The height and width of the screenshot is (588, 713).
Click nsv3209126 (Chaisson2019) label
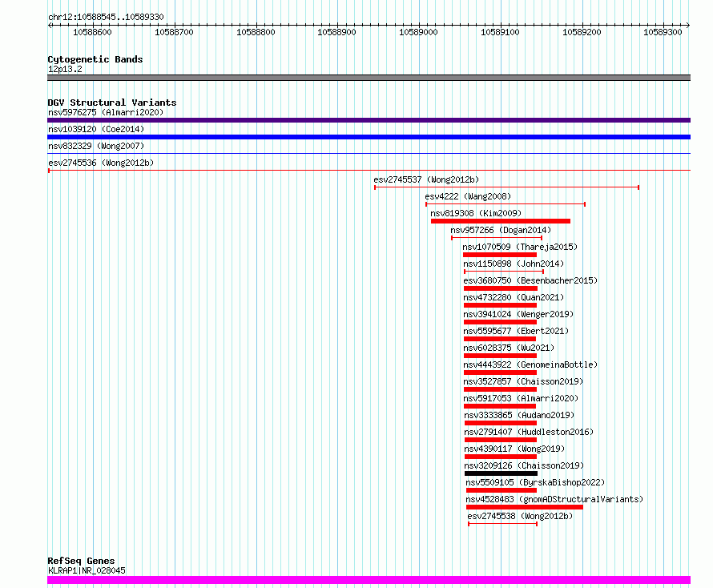click(524, 465)
